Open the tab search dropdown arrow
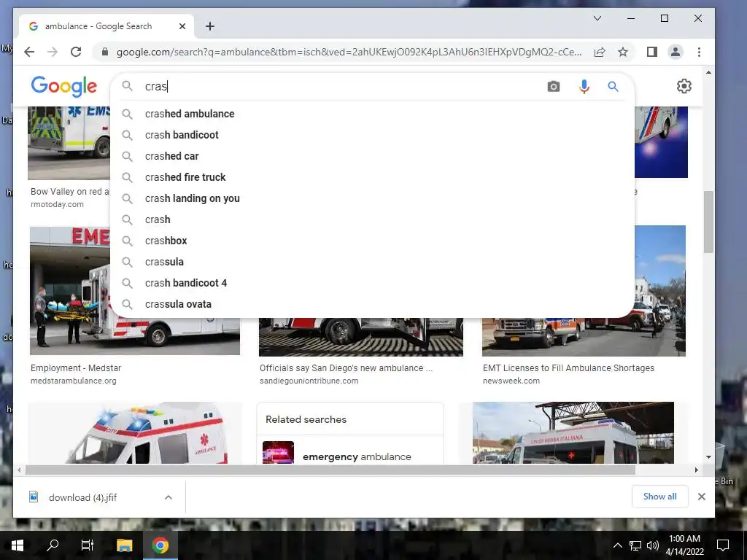 click(x=597, y=18)
